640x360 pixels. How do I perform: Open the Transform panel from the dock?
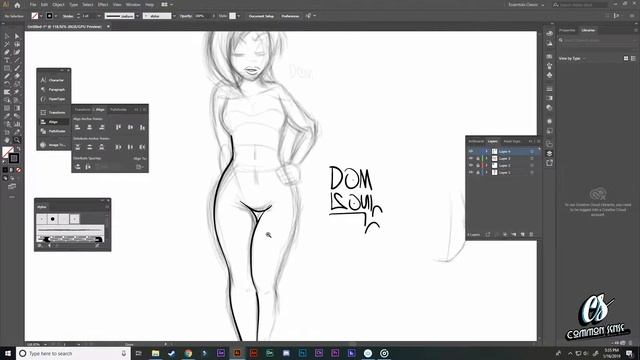[x=53, y=112]
